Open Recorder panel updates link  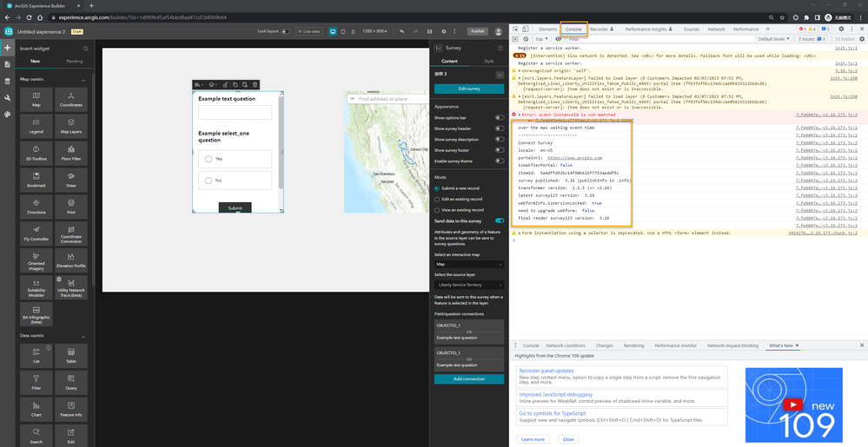547,371
